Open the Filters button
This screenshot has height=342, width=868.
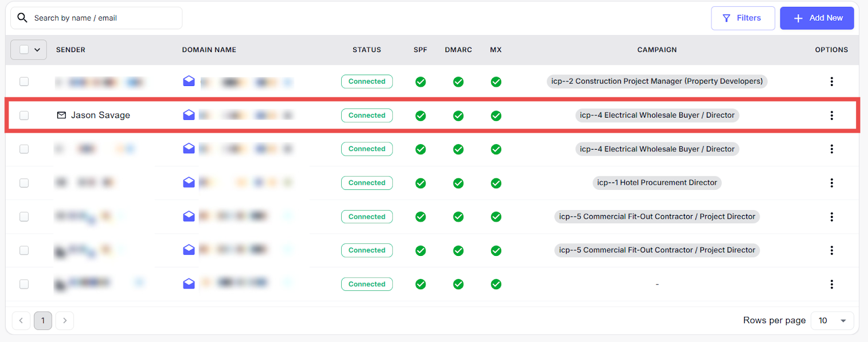742,18
